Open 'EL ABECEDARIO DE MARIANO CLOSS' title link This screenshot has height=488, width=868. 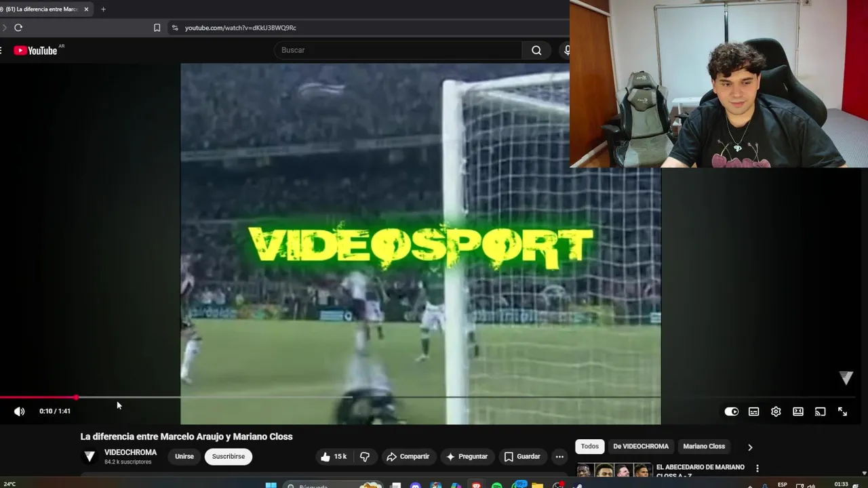pyautogui.click(x=701, y=470)
